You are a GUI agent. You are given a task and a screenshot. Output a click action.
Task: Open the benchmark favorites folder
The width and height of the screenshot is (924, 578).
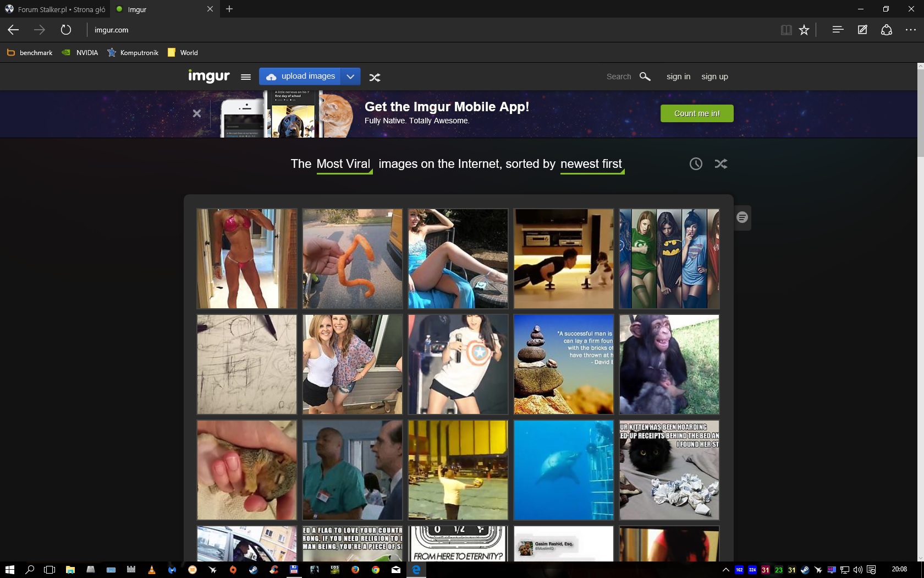coord(30,52)
